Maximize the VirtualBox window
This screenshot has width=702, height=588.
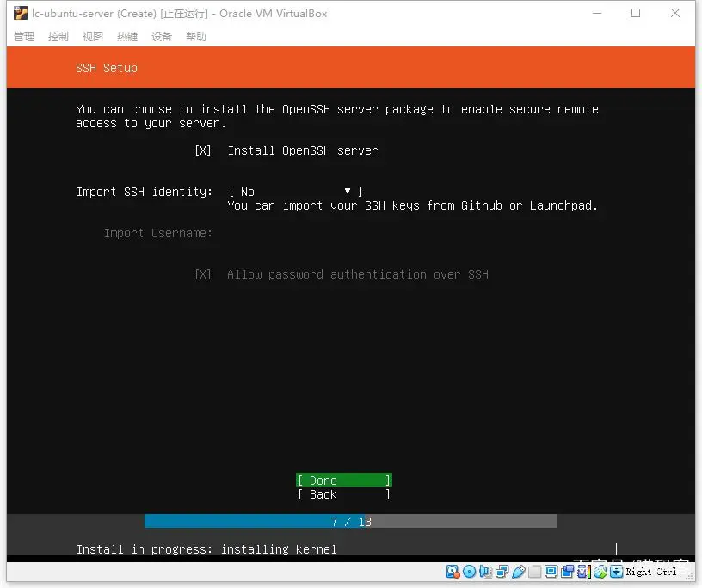pos(636,14)
